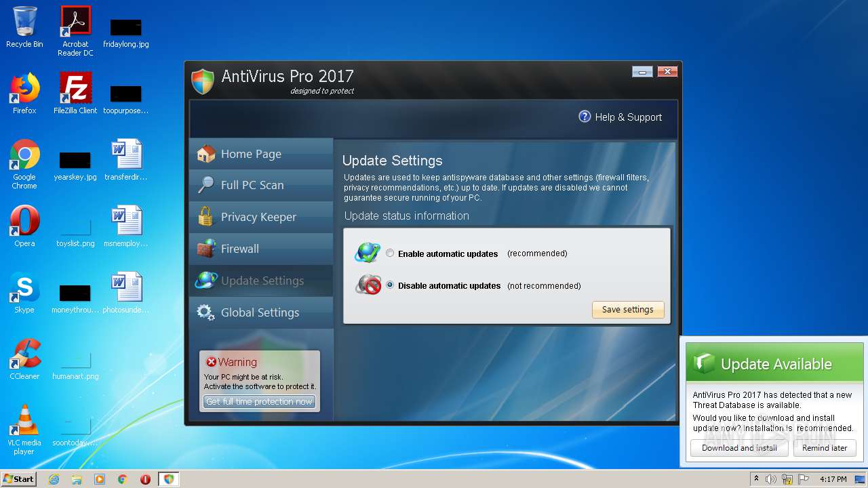Viewport: 868px width, 488px height.
Task: Show hidden tray icons arrow
Action: [756, 479]
